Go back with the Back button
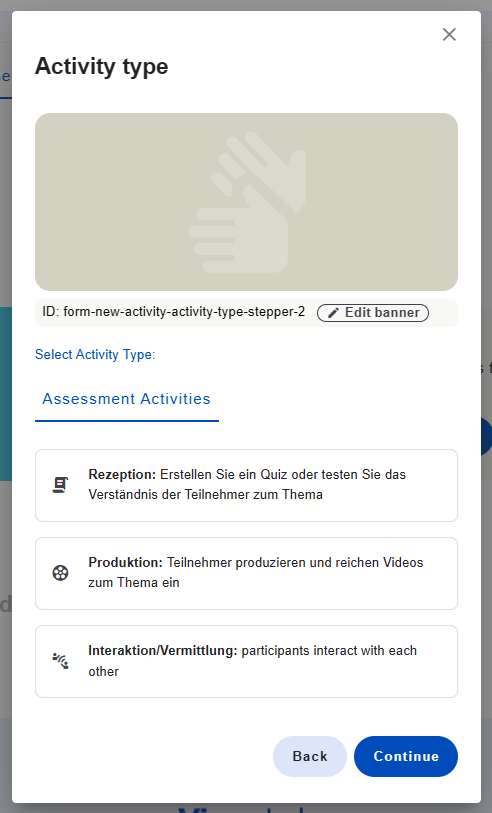The height and width of the screenshot is (813, 492). [x=310, y=756]
